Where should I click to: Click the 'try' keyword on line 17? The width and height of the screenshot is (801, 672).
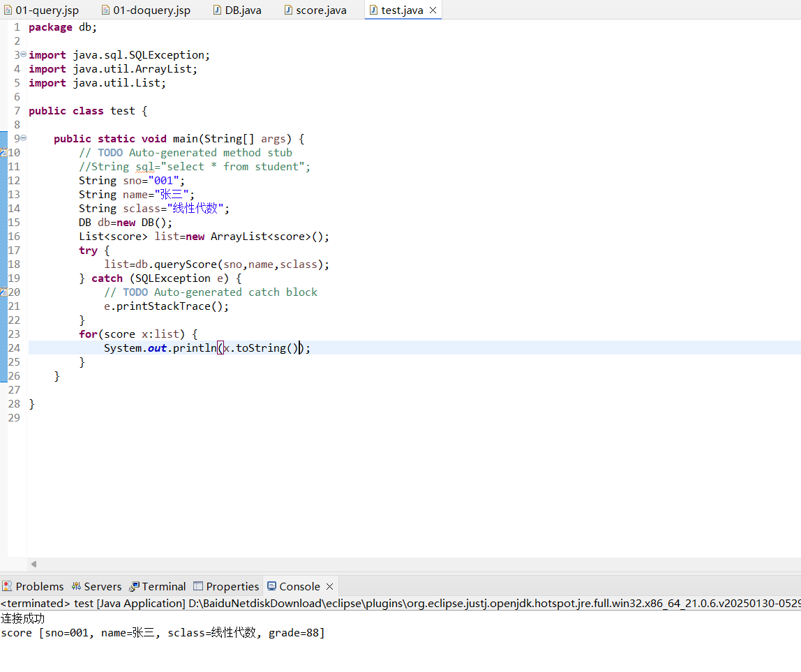tap(88, 251)
